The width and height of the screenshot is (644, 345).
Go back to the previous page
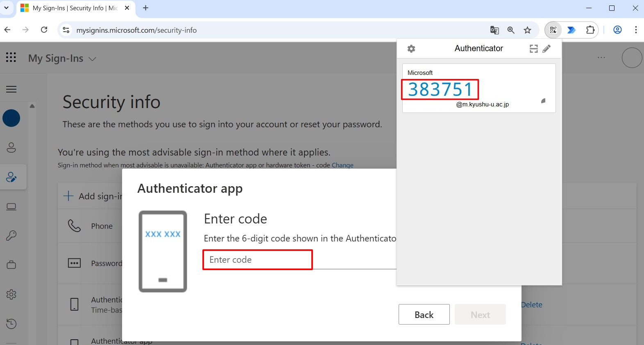click(x=7, y=29)
